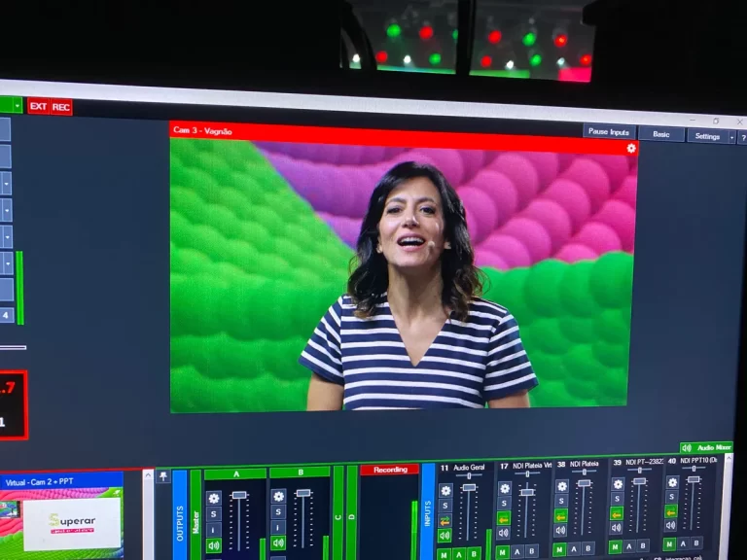Solo the 38 NDI Plateia input

(561, 501)
